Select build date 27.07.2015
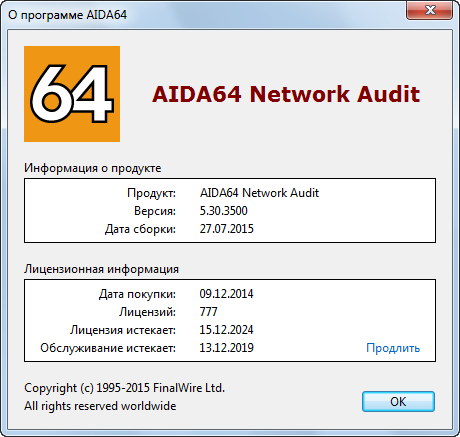 click(227, 229)
